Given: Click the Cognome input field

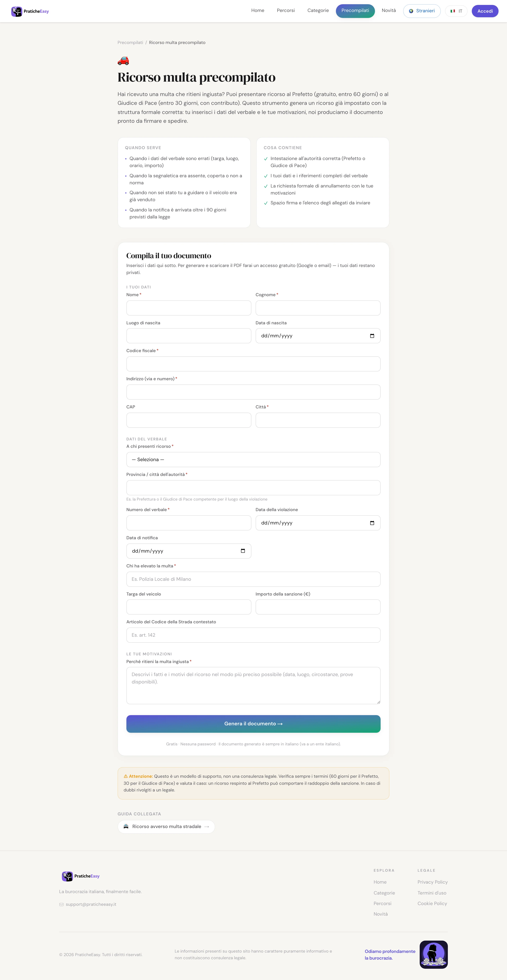Looking at the screenshot, I should [x=318, y=308].
